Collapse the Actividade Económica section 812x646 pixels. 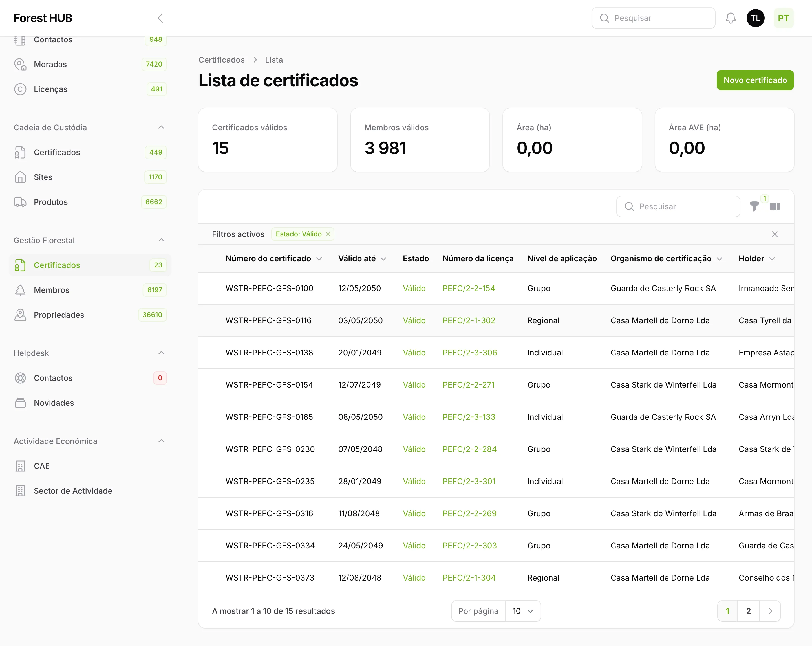coord(161,441)
